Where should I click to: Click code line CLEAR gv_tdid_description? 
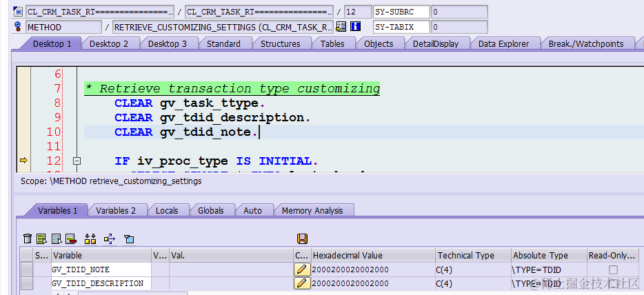[212, 117]
